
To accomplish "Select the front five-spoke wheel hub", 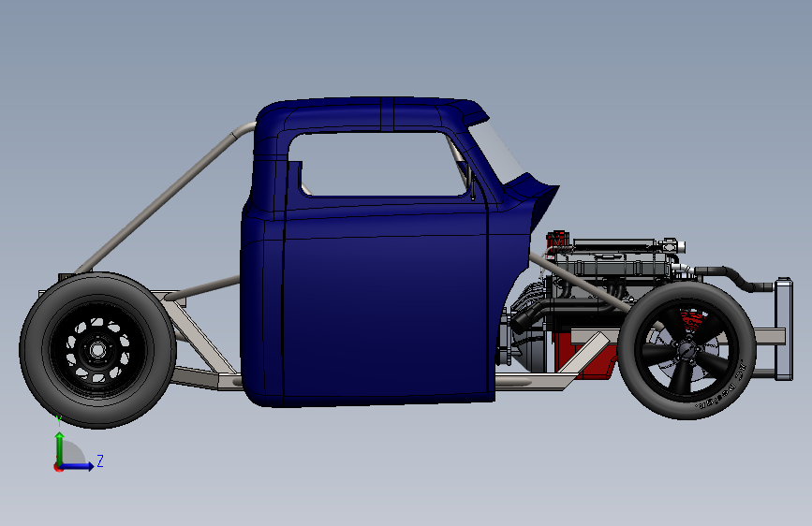I will pyautogui.click(x=686, y=350).
